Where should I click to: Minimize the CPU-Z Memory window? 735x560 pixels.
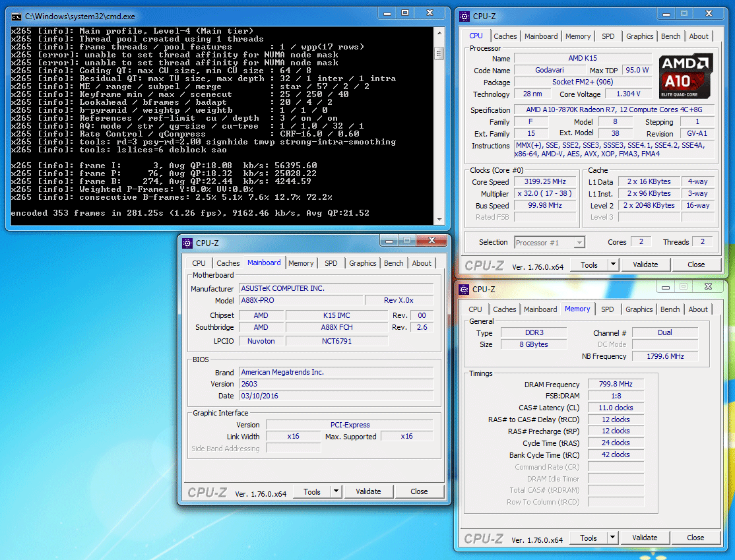click(x=666, y=287)
